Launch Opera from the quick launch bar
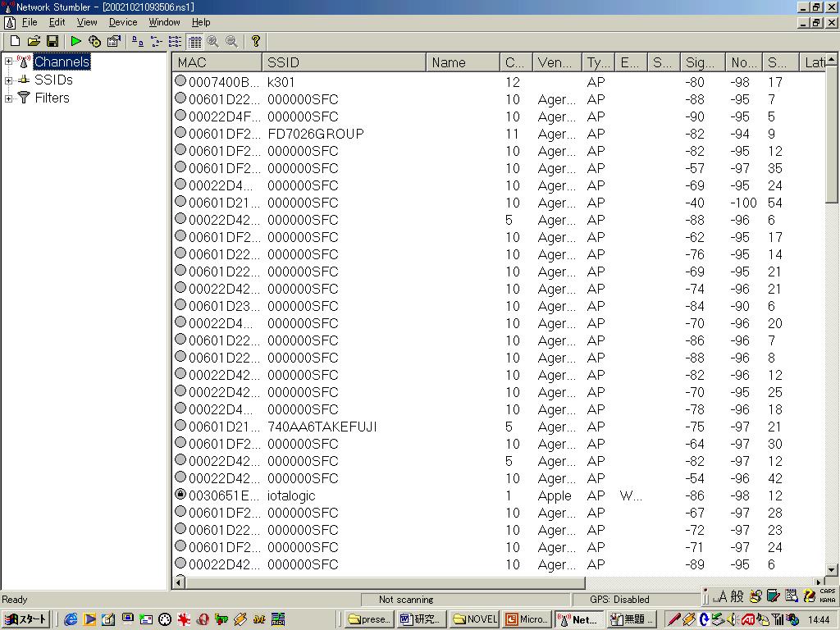 pos(203,619)
